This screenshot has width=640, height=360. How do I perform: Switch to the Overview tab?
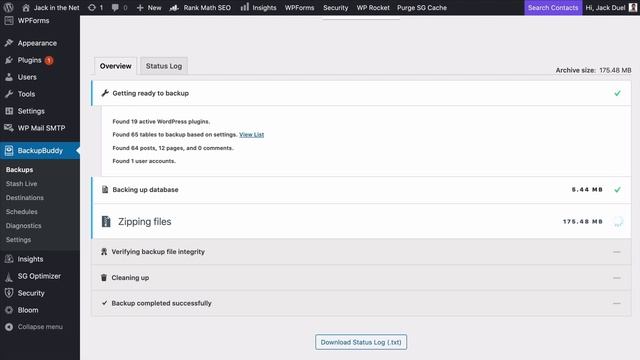[x=116, y=66]
